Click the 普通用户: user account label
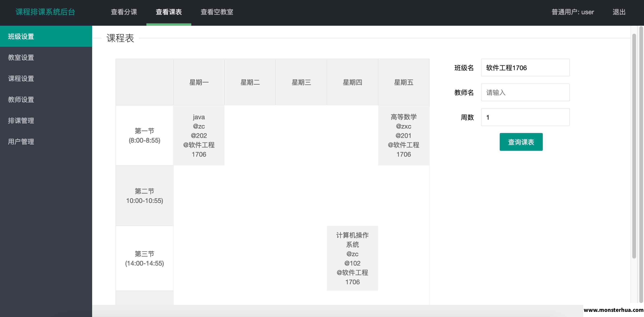The width and height of the screenshot is (644, 317). click(572, 12)
